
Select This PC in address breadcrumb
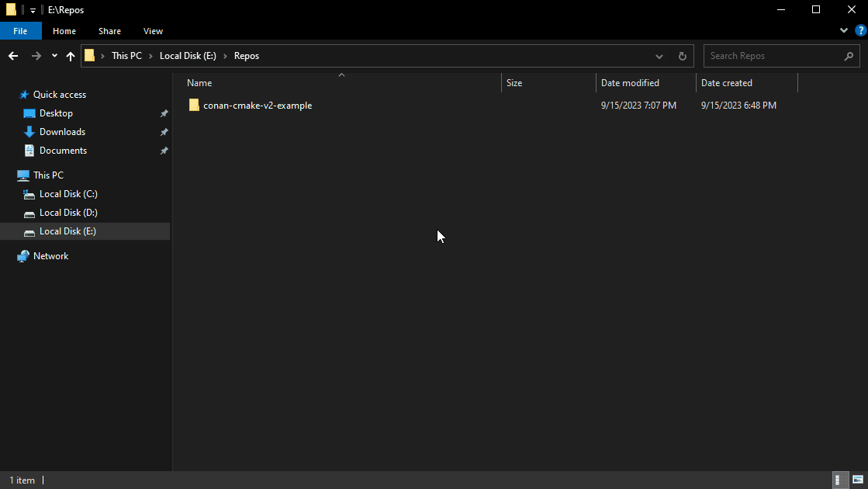[126, 56]
